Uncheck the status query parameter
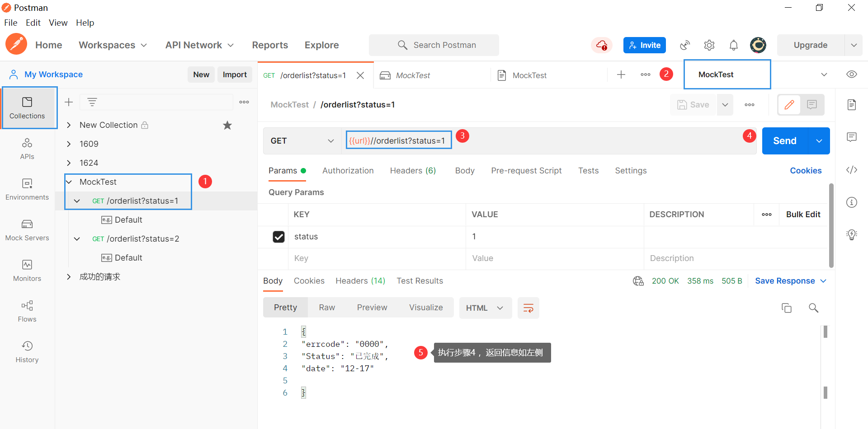 pyautogui.click(x=278, y=236)
